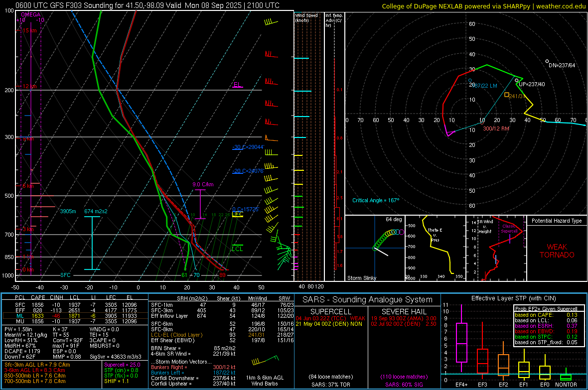
Task: Click the OMEGA label on the skew-T
Action: point(31,14)
